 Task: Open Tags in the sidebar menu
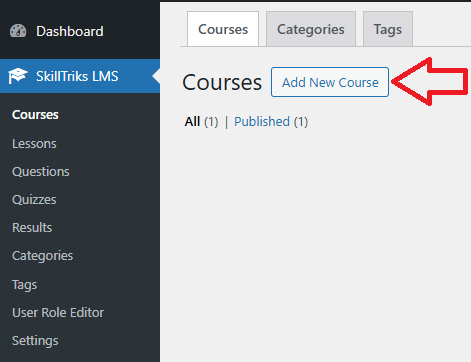click(24, 285)
